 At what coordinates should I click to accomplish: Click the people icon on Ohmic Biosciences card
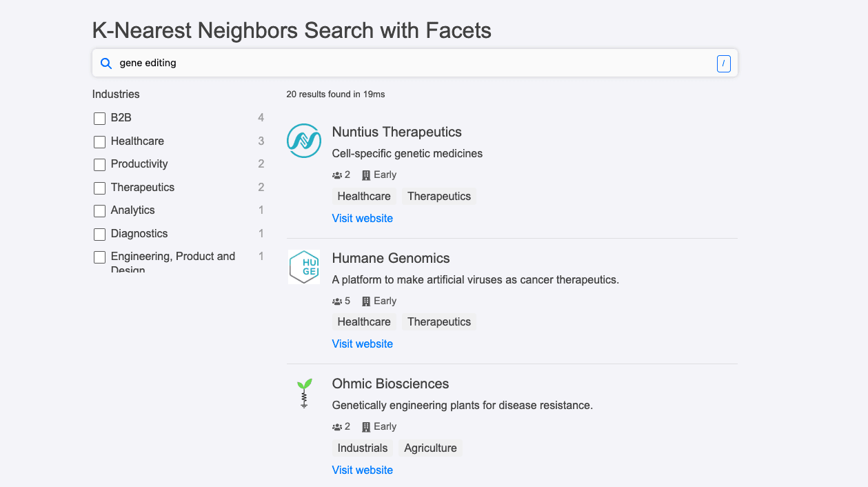[336, 426]
